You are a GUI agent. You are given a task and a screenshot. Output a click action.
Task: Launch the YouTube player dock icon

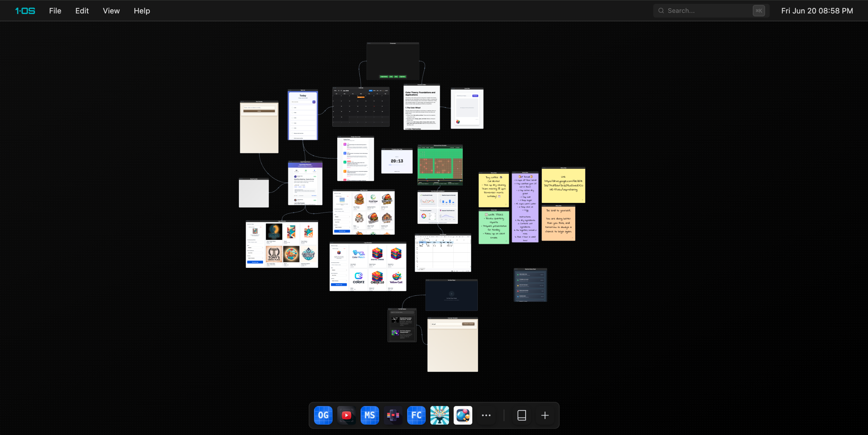(x=346, y=415)
